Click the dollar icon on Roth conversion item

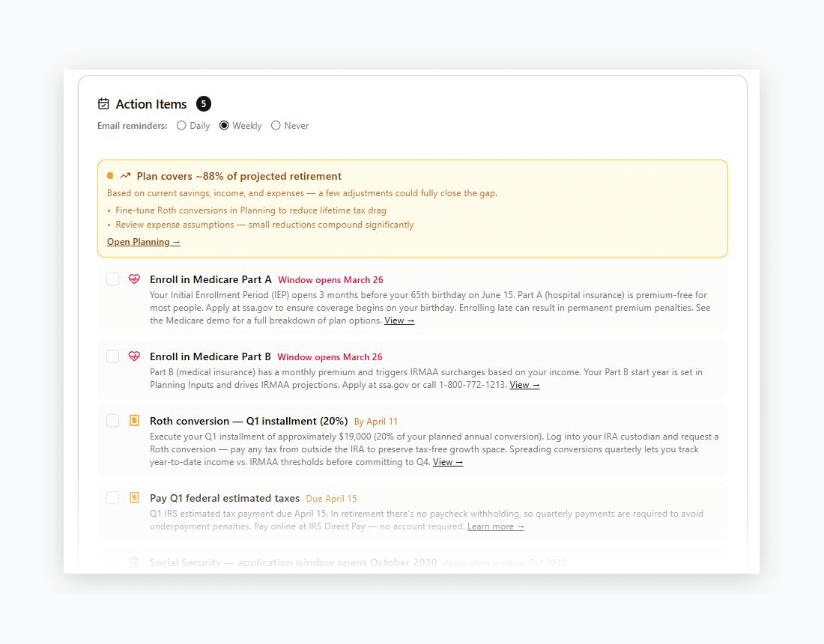[134, 420]
